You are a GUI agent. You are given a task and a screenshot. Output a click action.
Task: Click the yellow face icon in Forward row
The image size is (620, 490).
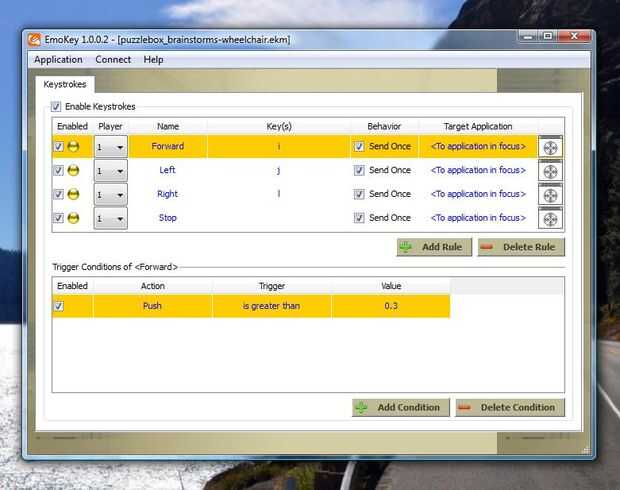73,146
